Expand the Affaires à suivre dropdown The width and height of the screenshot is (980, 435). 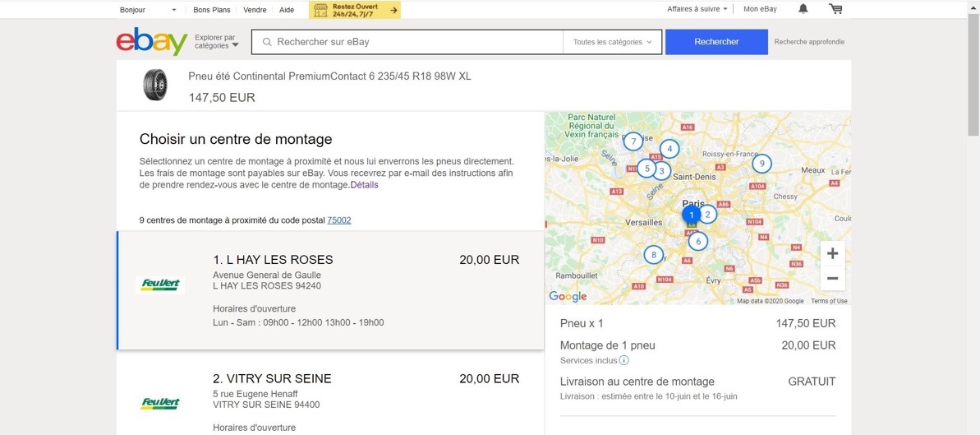point(697,9)
